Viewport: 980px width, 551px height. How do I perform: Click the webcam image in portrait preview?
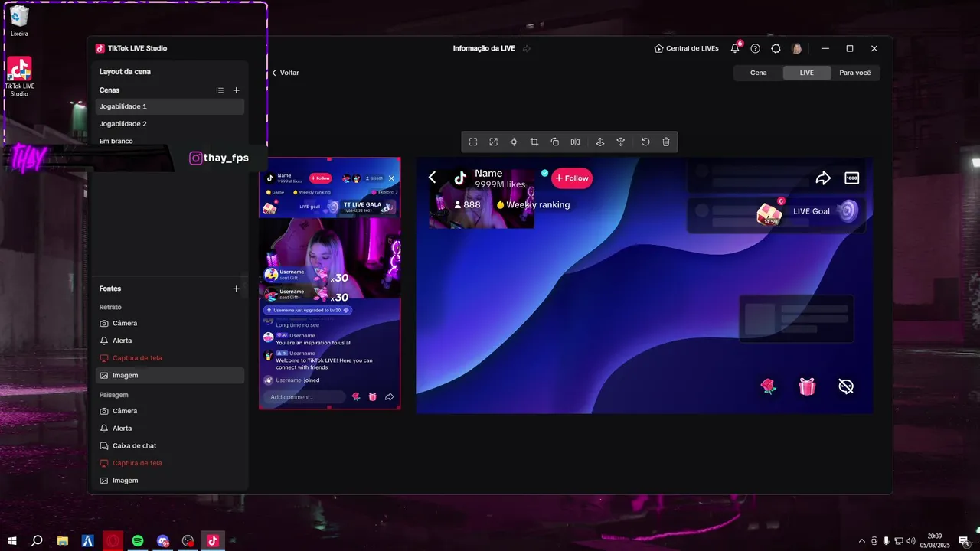(329, 258)
